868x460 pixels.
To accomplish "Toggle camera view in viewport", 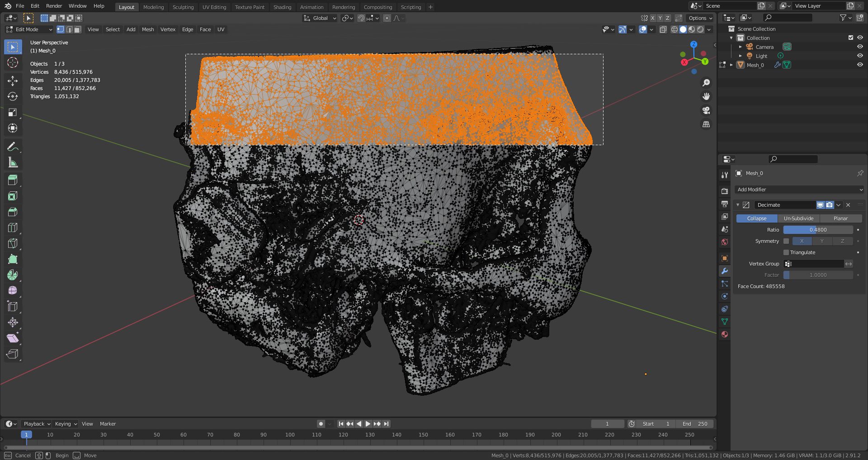I will [706, 110].
